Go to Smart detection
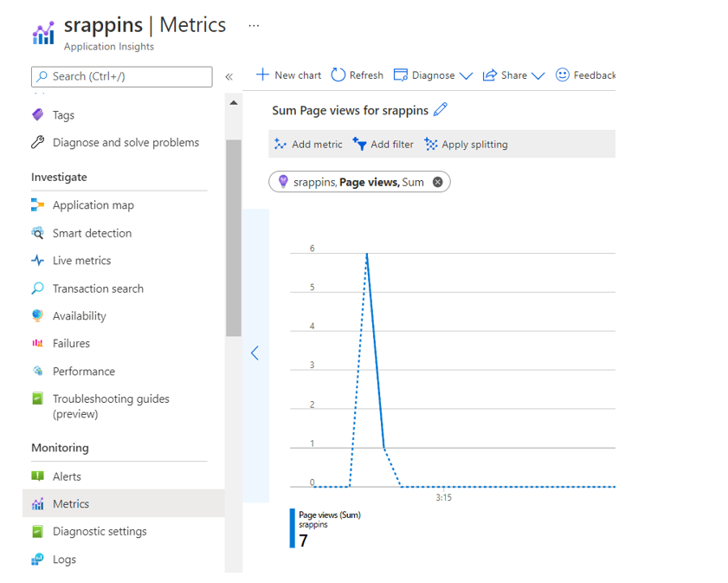This screenshot has height=583, width=728. click(x=93, y=233)
